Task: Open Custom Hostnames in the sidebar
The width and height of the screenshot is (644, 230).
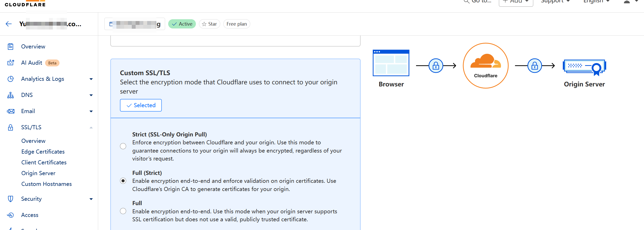Action: (46, 184)
